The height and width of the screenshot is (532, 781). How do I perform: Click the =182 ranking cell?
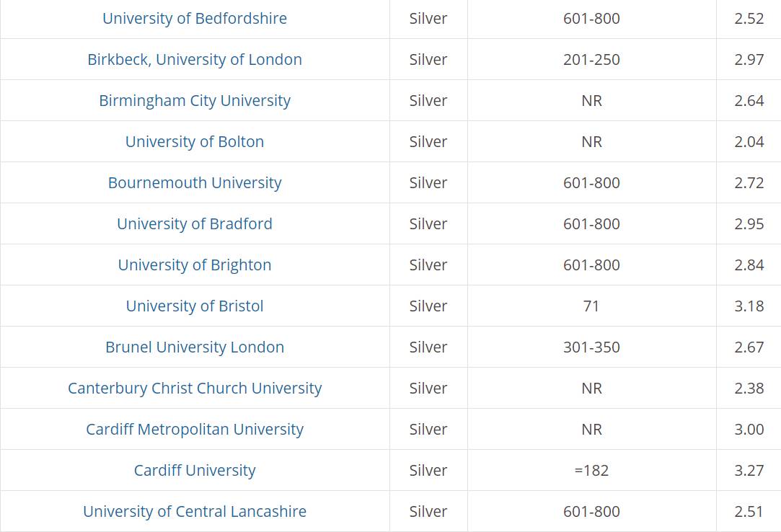pyautogui.click(x=591, y=470)
